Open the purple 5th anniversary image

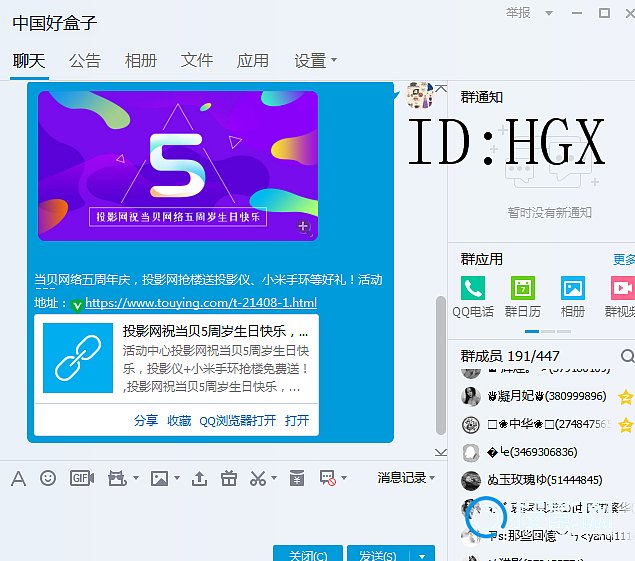178,166
